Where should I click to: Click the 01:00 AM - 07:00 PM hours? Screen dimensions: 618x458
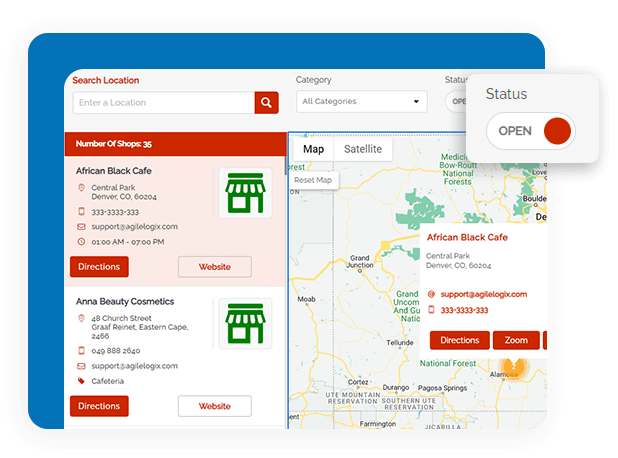pos(128,242)
